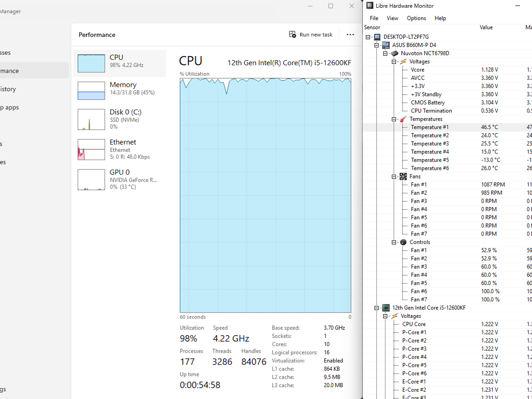This screenshot has width=532, height=399.
Task: Open the Options menu in Libre Hardware Monitor
Action: [416, 18]
